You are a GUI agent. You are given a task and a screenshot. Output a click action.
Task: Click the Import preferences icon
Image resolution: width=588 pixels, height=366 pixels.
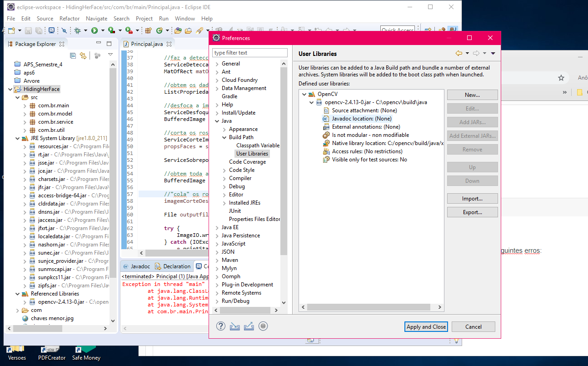point(235,326)
